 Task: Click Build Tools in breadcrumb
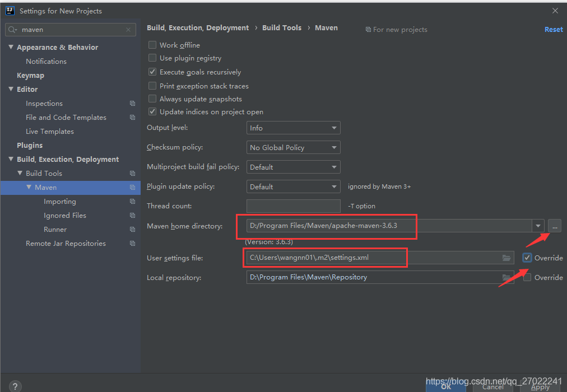[x=282, y=28]
